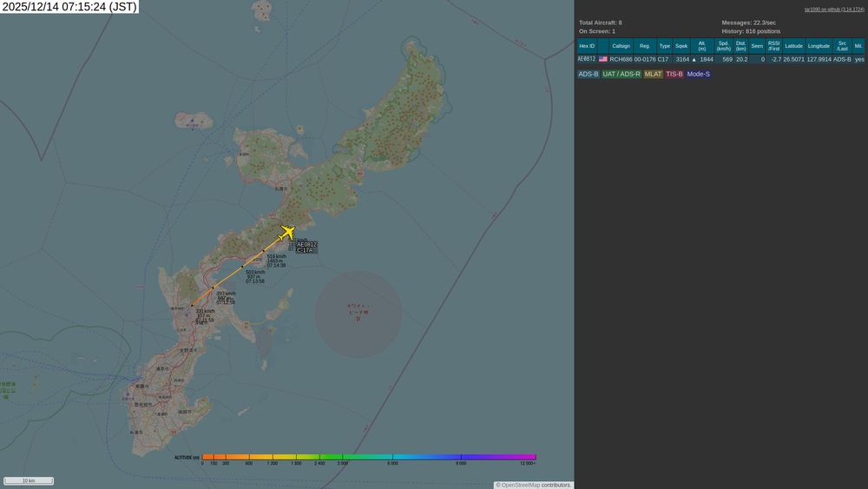Click registration 00-0176 in table
The width and height of the screenshot is (868, 489).
[644, 59]
